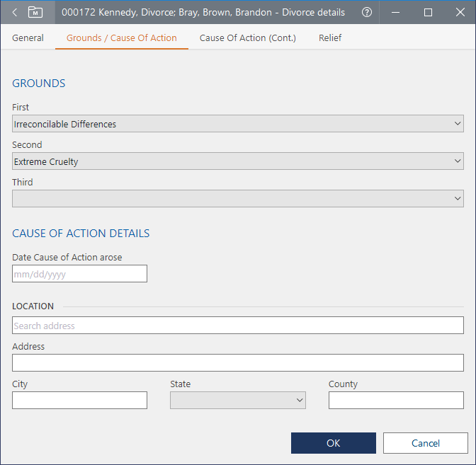Open the matter folder icon

[x=35, y=13]
